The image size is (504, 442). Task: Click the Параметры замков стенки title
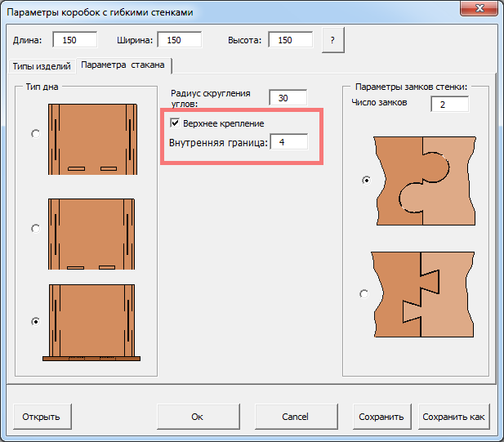coord(411,87)
